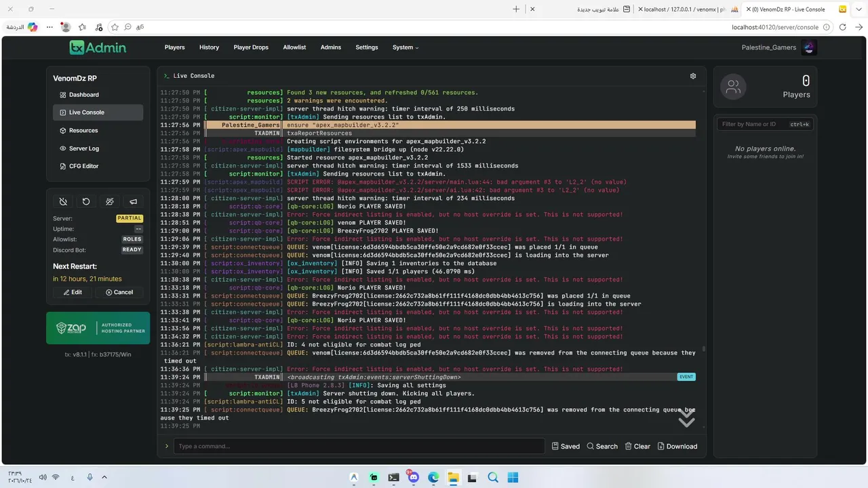This screenshot has height=488, width=868.
Task: Click the stop server power icon
Action: click(63, 201)
